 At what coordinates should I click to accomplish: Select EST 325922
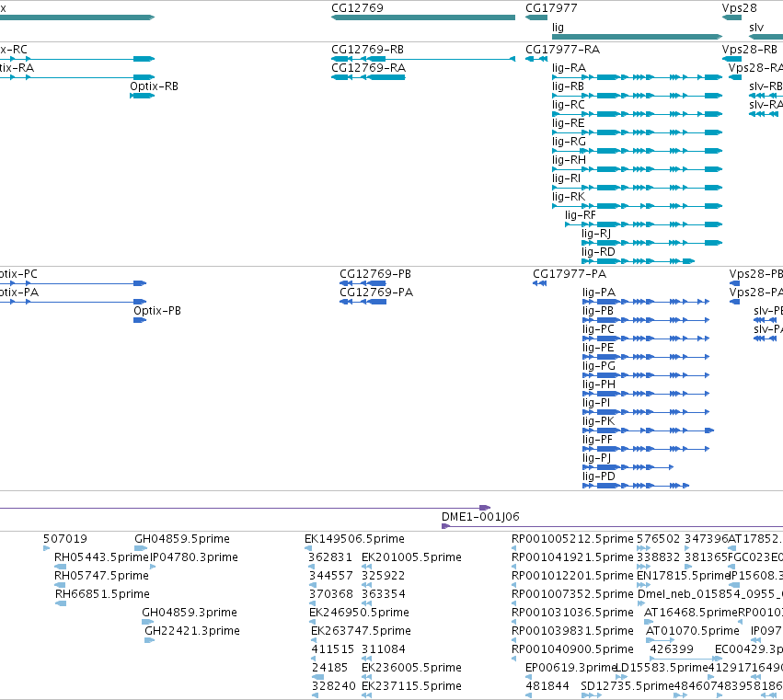383,576
